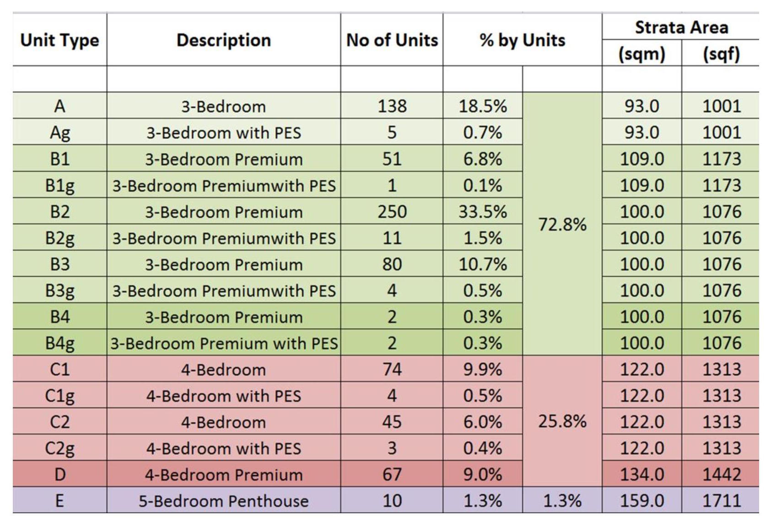The width and height of the screenshot is (771, 532).
Task: Click the Unit Type column header
Action: tap(59, 40)
